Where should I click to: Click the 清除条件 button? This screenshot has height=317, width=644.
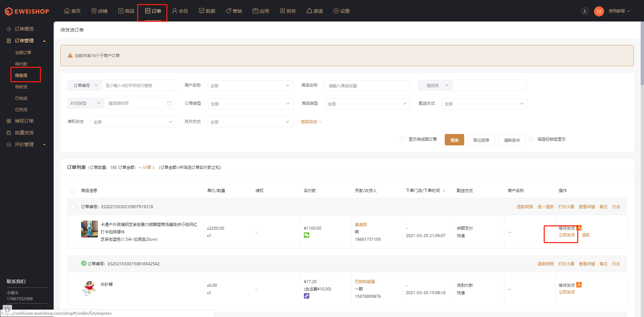[x=512, y=140]
